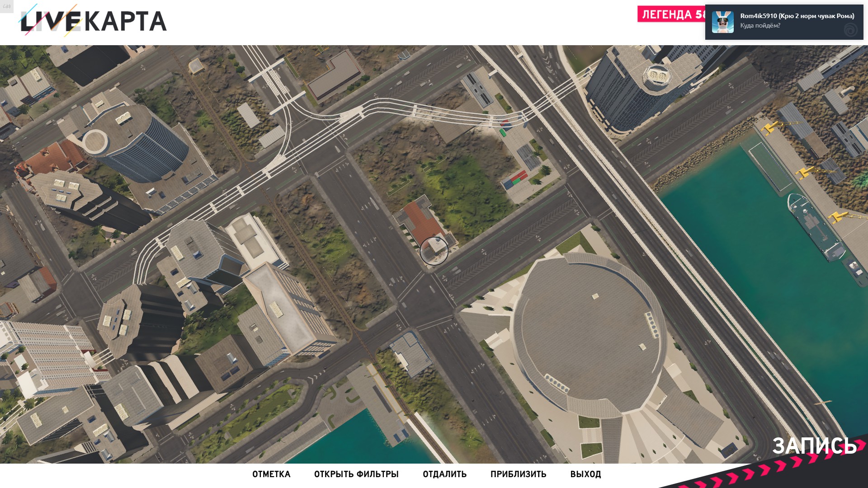Image resolution: width=868 pixels, height=488 pixels.
Task: Zoom in using ПРИБЛИЗИТЬ
Action: [x=518, y=474]
